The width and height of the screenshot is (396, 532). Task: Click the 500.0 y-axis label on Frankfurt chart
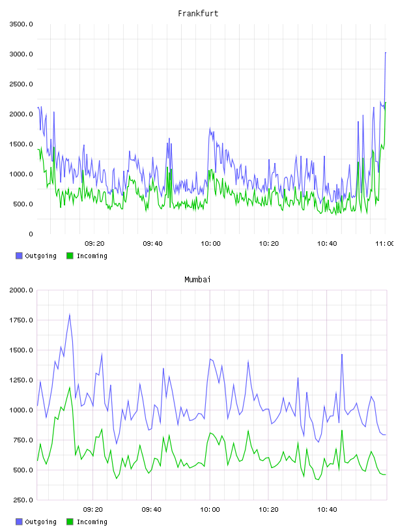click(x=23, y=204)
